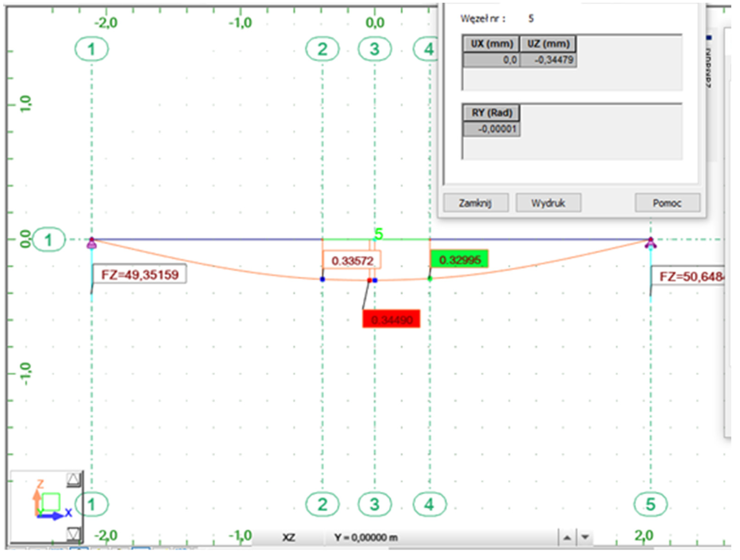Select the green 0.32995 deflection label
This screenshot has width=740, height=560.
[459, 260]
